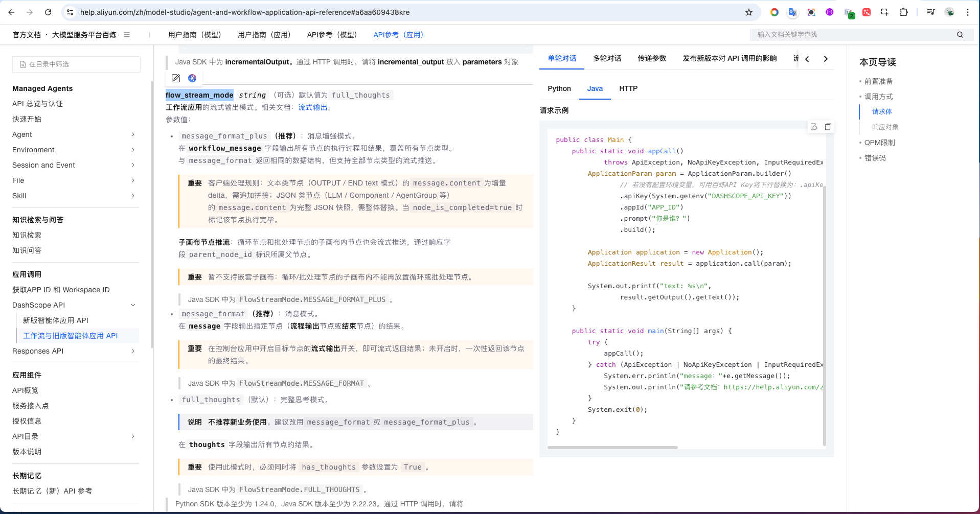Expand the Responses API section
Viewport: 980px width, 514px height.
133,351
